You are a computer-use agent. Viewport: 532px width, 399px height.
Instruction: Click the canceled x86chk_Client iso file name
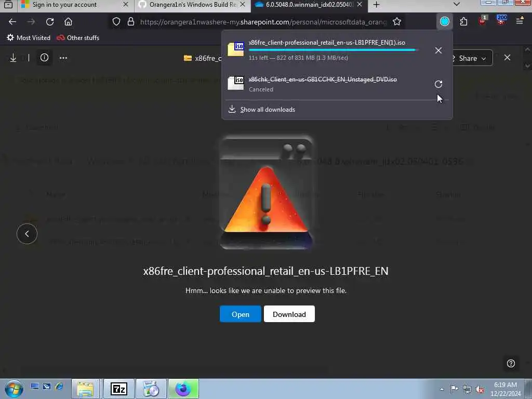(x=322, y=79)
